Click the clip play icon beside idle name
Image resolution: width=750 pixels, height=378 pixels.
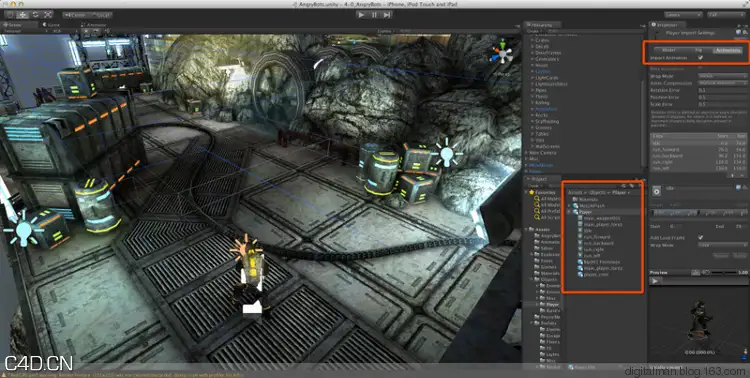point(657,190)
